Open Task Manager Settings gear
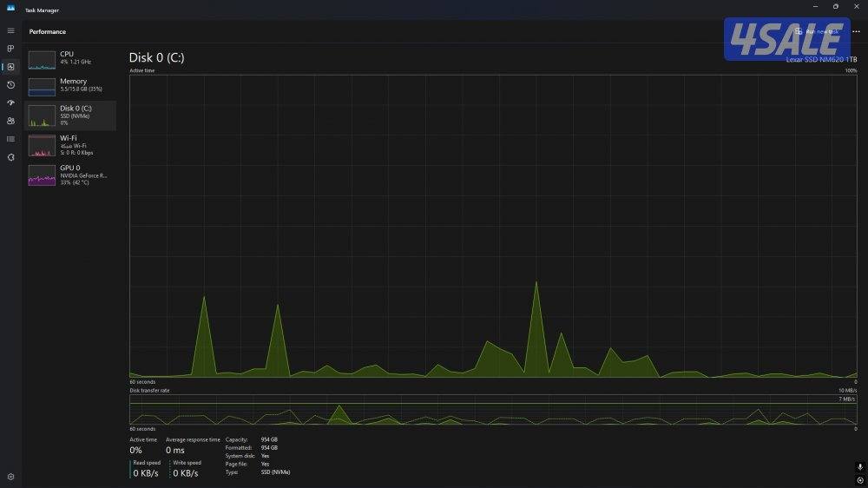Screen dimensions: 868x488 pyautogui.click(x=10, y=477)
